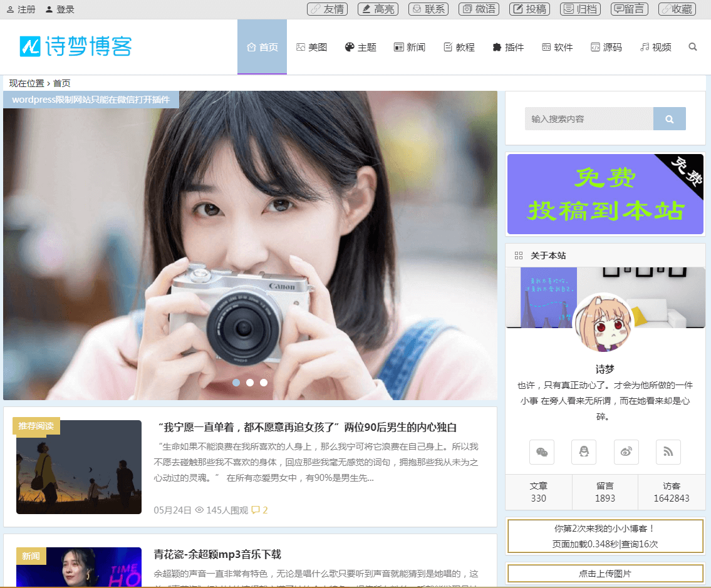711x588 pixels.
Task: Subscribe via the RSS feed icon
Action: (x=668, y=452)
